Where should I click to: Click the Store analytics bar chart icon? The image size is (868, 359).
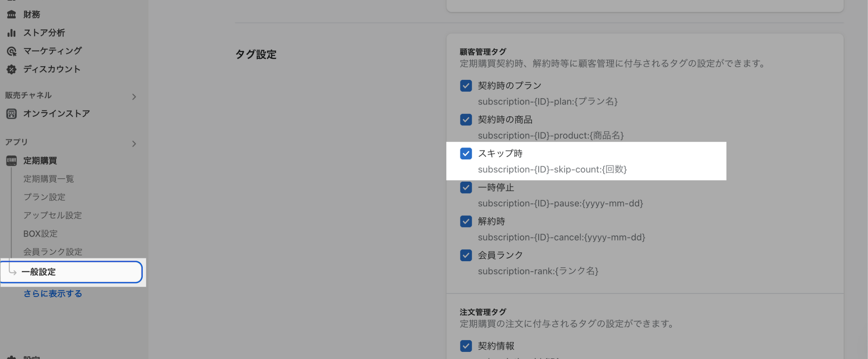11,33
